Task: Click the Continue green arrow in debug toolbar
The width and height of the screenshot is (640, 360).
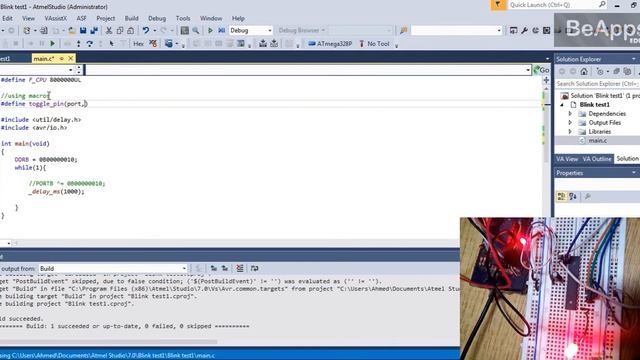Action: point(53,43)
